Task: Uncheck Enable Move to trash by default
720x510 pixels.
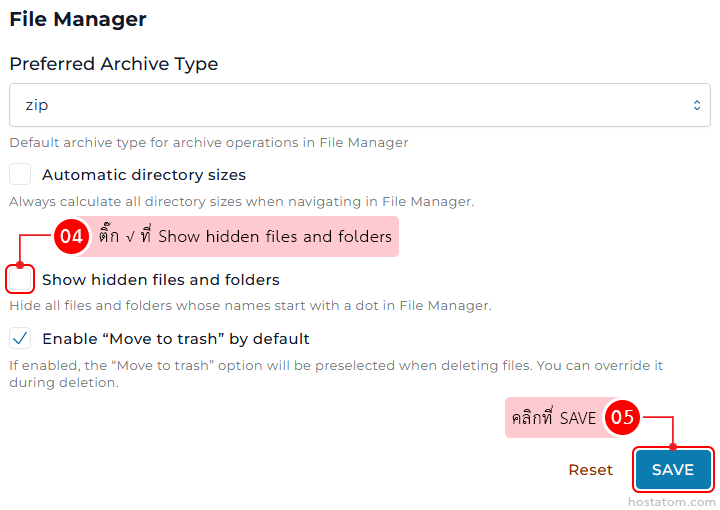Action: click(x=20, y=338)
